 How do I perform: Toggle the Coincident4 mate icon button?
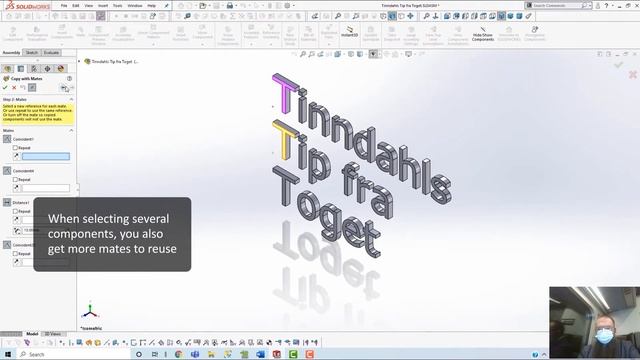[x=7, y=171]
